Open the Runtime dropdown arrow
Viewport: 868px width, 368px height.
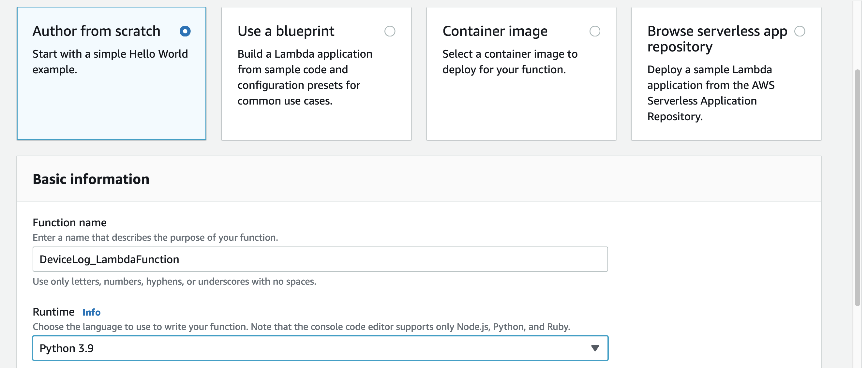coord(595,348)
